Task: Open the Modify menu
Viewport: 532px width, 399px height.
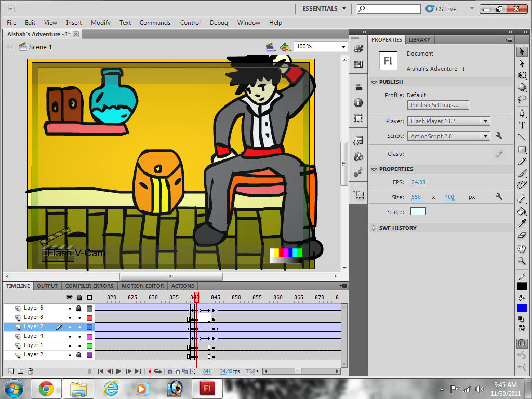Action: pyautogui.click(x=101, y=23)
